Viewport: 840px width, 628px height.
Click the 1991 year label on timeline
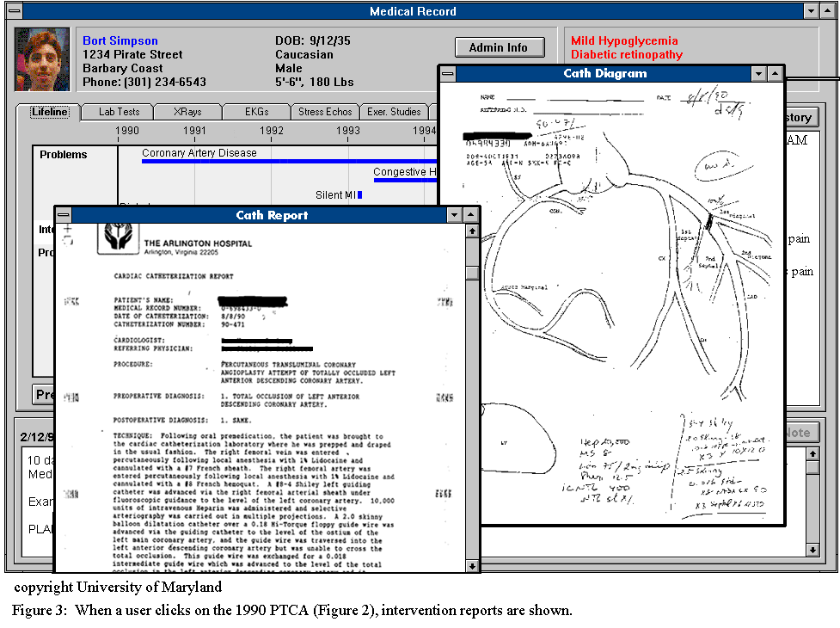tap(194, 130)
